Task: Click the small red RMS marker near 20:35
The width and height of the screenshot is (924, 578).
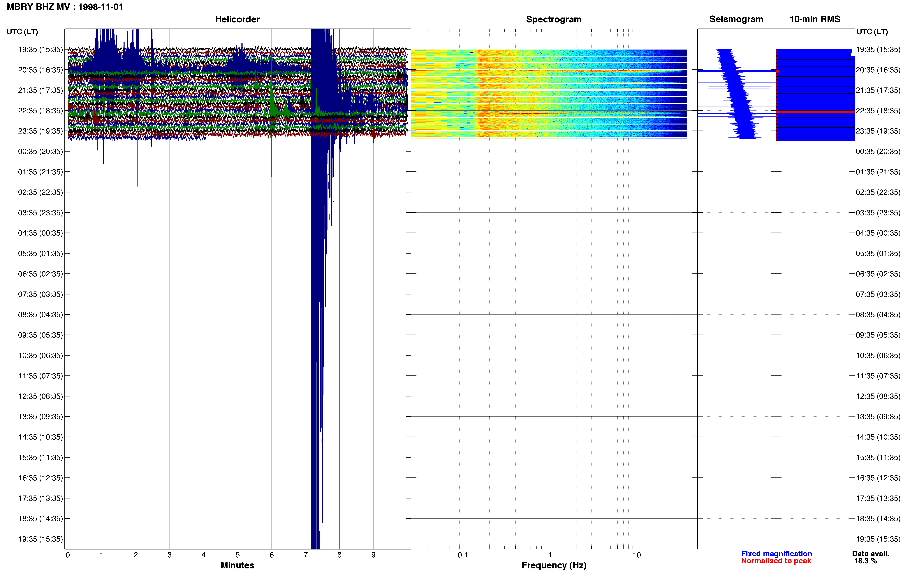Action: (x=778, y=71)
